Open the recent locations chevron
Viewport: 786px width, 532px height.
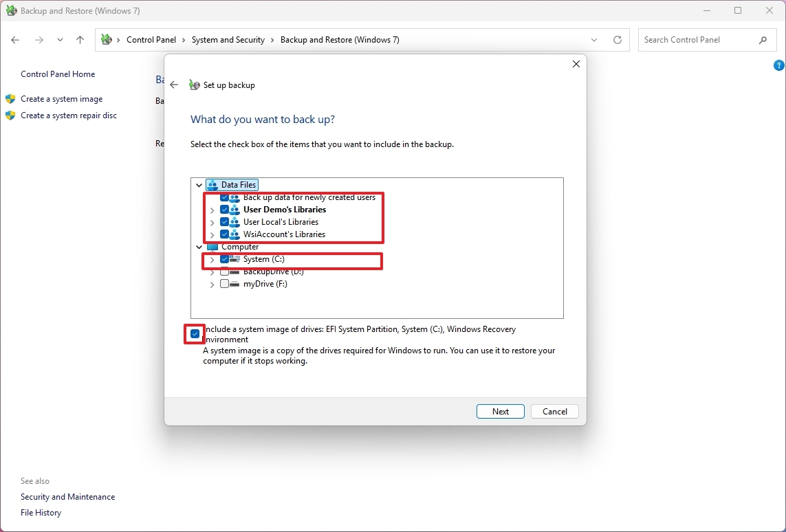pos(60,40)
